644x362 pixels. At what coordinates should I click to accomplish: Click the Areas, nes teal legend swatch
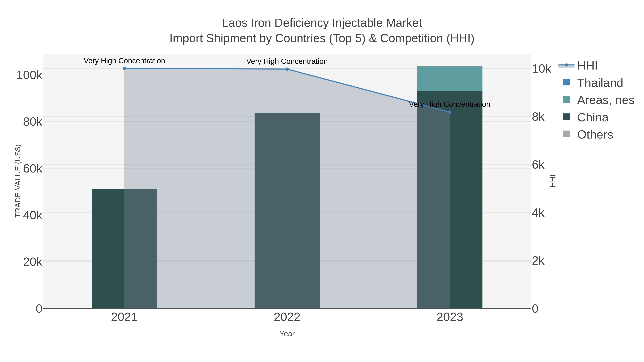pos(567,99)
